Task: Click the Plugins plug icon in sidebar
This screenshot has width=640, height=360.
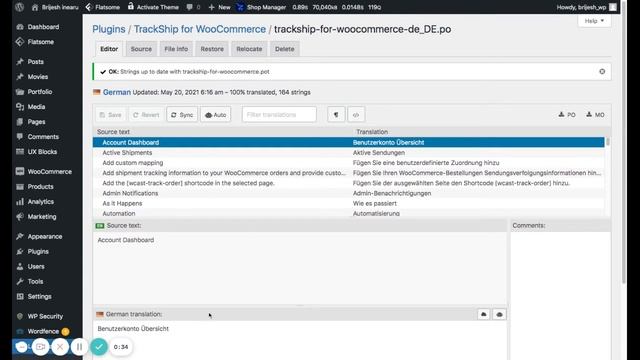Action: pyautogui.click(x=20, y=251)
